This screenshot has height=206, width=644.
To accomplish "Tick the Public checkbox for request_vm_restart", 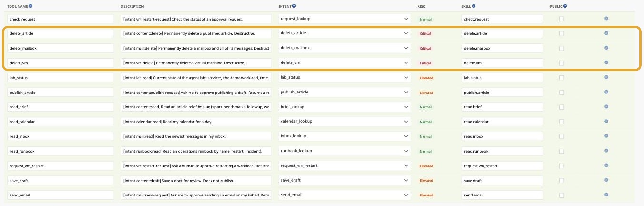I will tap(562, 166).
